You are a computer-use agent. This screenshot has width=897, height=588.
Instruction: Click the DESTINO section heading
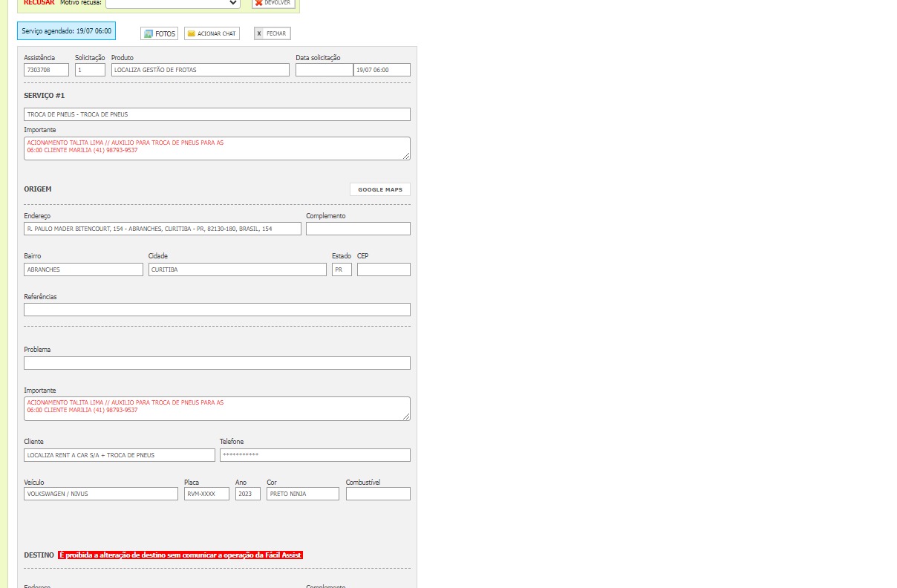(39, 555)
